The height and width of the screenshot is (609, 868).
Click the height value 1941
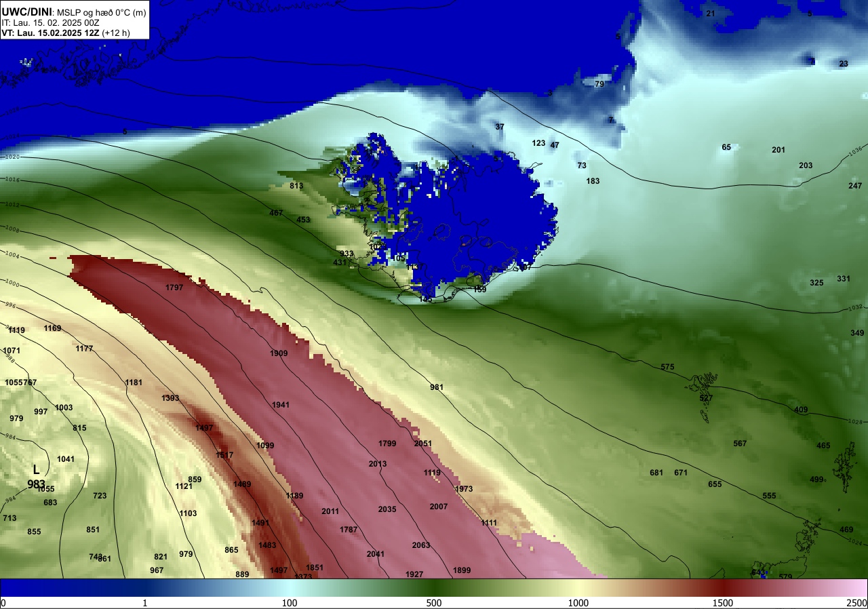point(281,405)
